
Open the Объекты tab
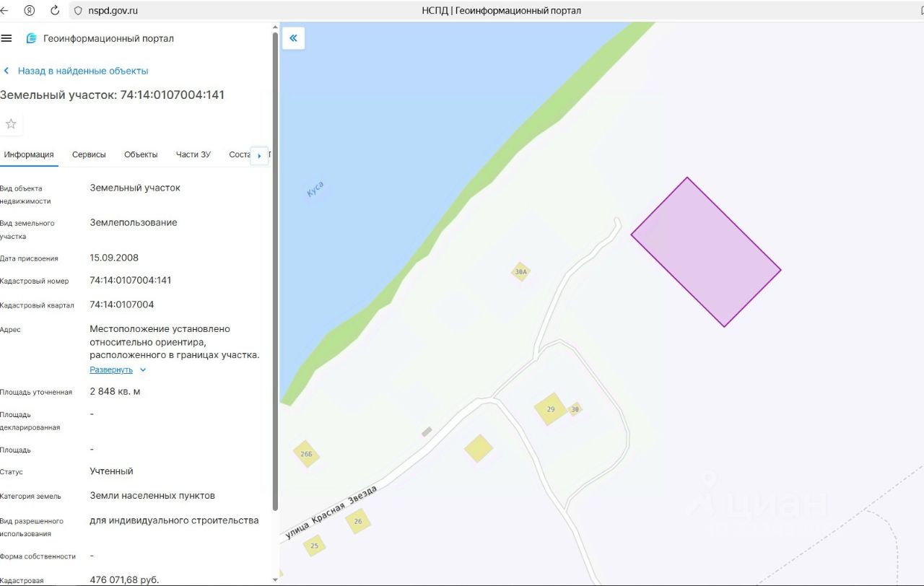coord(141,154)
